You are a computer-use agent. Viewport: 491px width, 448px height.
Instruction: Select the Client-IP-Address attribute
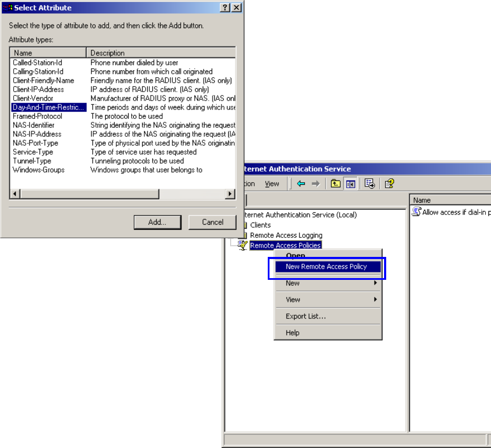pyautogui.click(x=38, y=89)
